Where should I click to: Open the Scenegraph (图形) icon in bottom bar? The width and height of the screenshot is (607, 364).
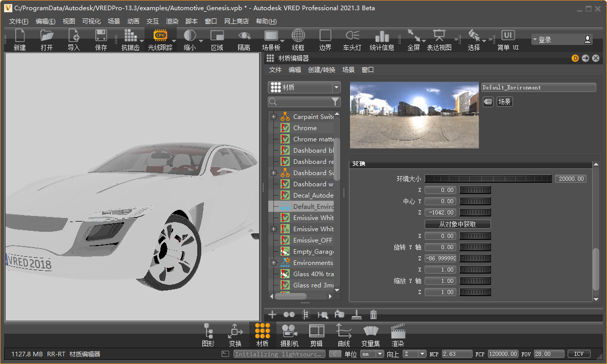[x=208, y=331]
